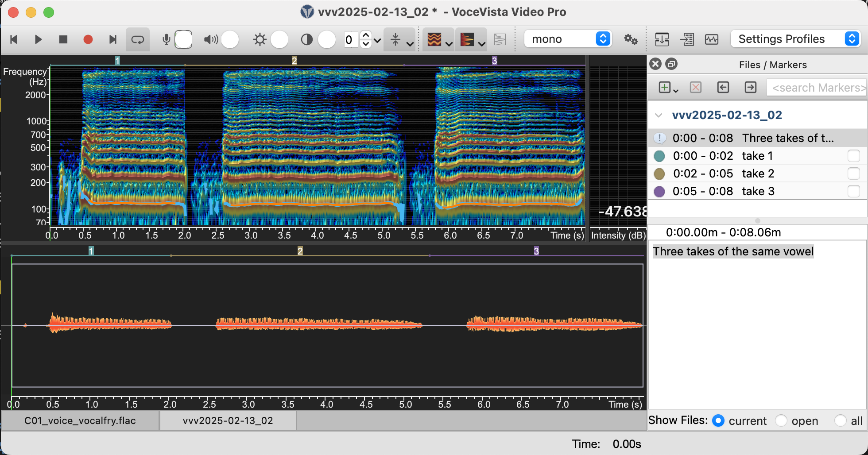The image size is (868, 455).
Task: Skip to the end of the recording
Action: 113,39
